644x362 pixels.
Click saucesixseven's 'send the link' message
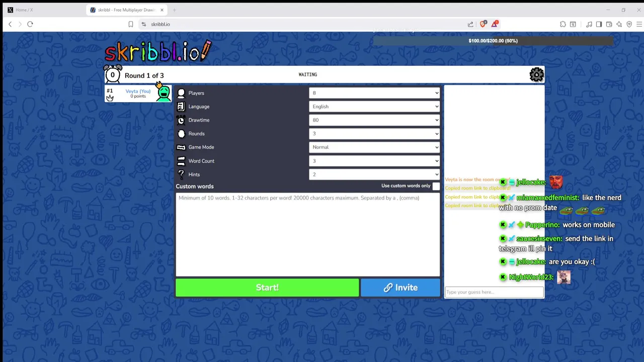tap(556, 243)
